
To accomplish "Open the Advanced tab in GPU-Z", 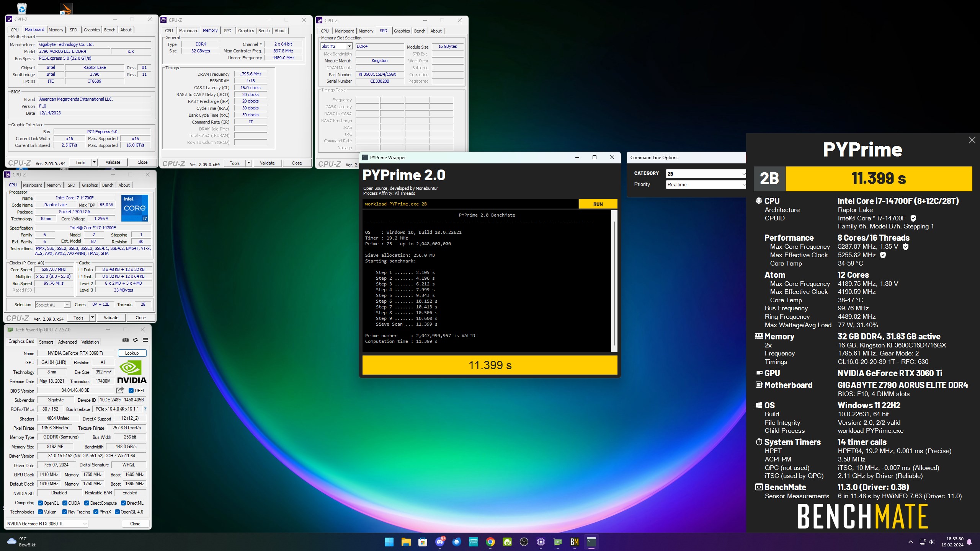I will tap(67, 342).
